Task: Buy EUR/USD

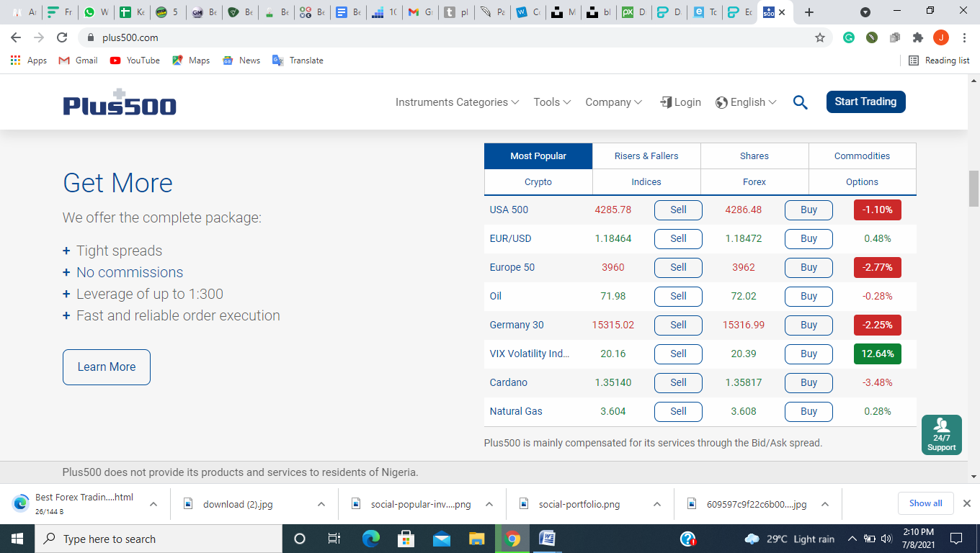Action: 808,239
